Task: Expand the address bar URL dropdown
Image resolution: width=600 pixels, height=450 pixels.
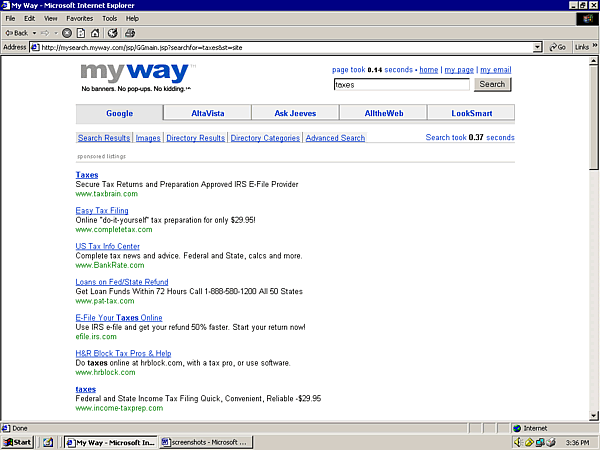Action: tap(537, 47)
